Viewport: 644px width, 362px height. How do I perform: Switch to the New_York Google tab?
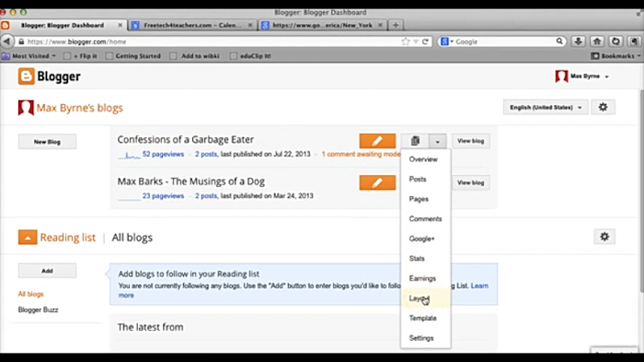[322, 25]
